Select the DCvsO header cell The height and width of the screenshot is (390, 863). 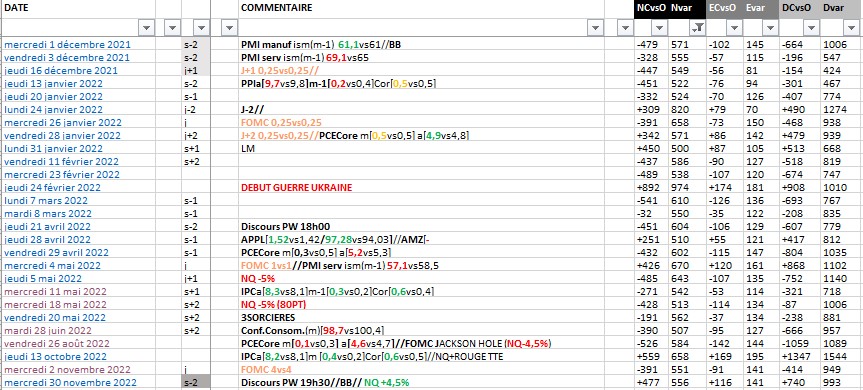click(799, 8)
